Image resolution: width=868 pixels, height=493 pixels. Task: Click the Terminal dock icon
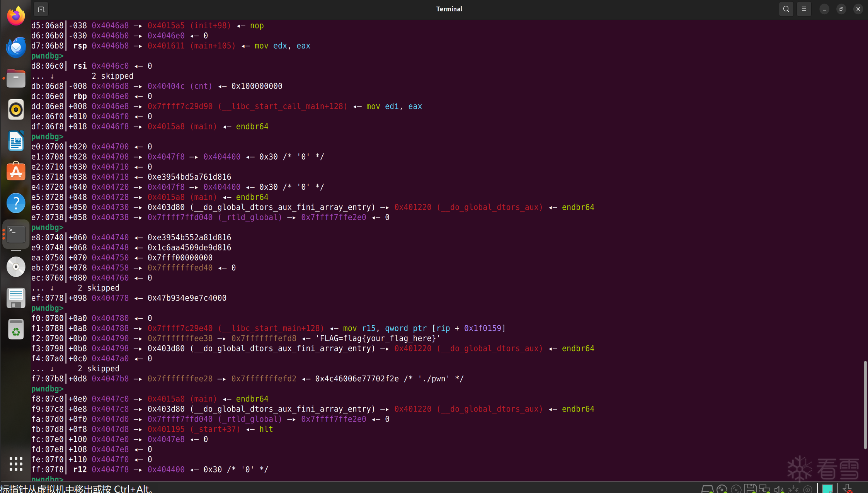click(16, 234)
